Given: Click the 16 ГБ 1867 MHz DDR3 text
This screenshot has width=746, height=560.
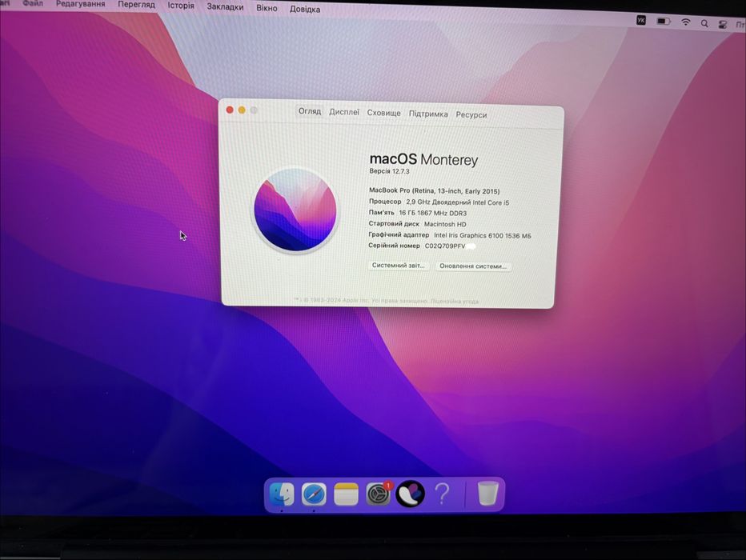Looking at the screenshot, I should pos(432,213).
